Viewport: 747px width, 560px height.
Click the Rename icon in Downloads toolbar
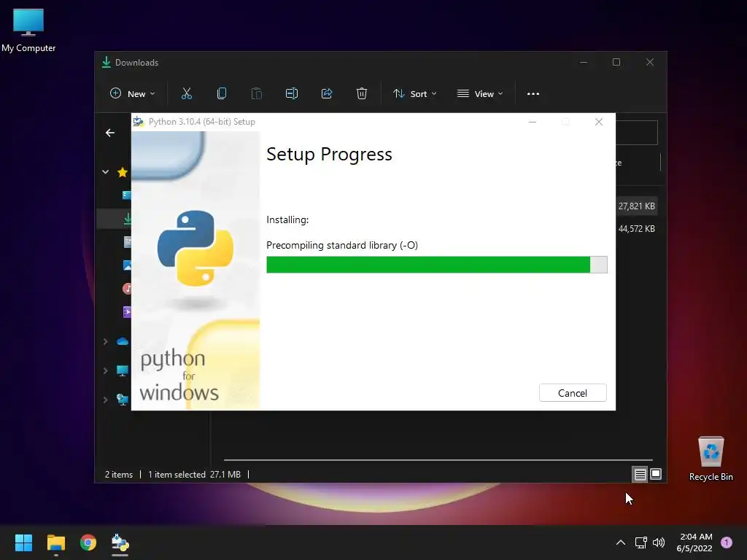point(292,94)
